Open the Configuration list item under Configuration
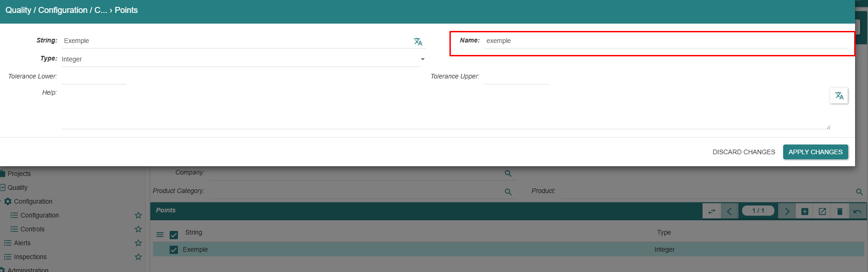 point(40,215)
